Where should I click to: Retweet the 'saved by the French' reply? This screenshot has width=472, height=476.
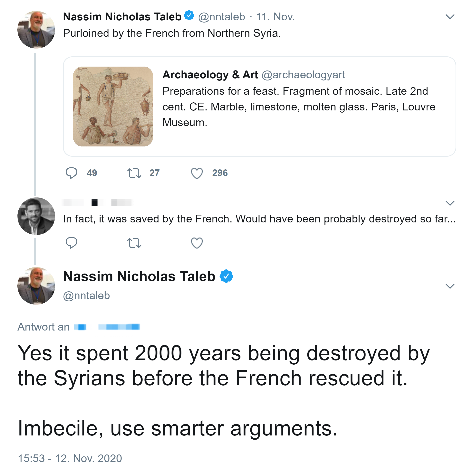[134, 243]
